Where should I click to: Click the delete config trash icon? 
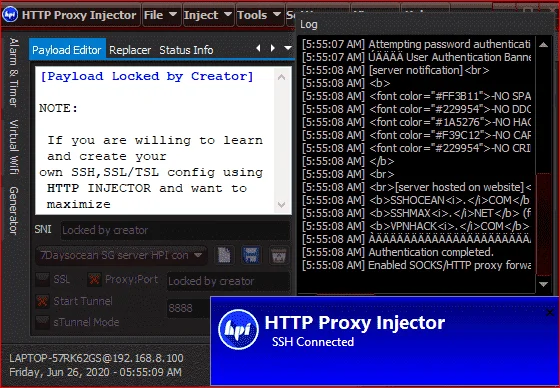(279, 255)
